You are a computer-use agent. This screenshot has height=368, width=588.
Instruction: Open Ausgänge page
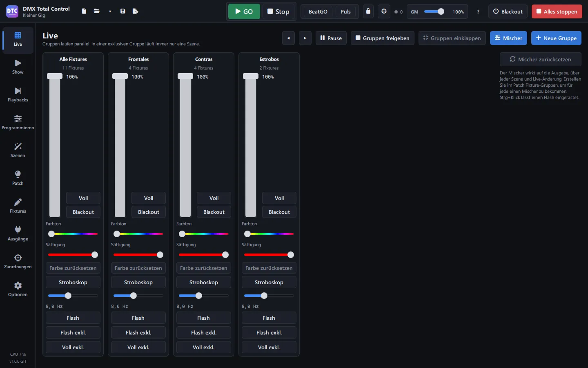(x=18, y=234)
